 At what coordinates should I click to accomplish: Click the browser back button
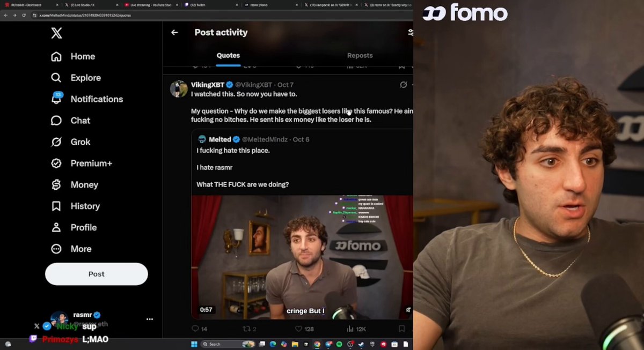click(5, 15)
